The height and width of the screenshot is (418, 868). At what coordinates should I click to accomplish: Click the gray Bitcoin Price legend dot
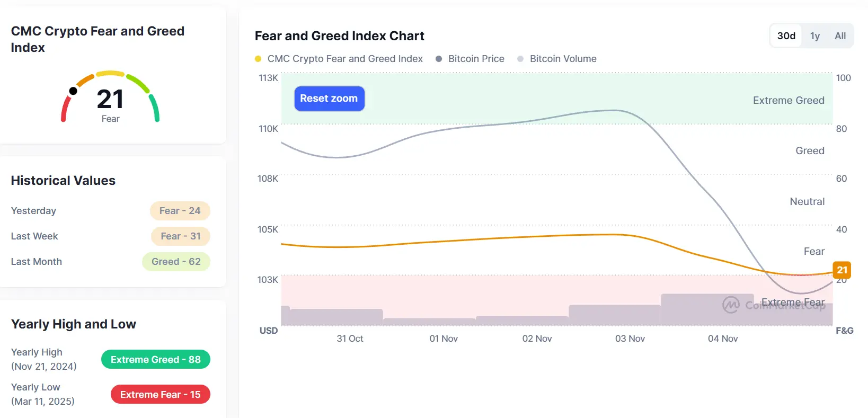(439, 59)
